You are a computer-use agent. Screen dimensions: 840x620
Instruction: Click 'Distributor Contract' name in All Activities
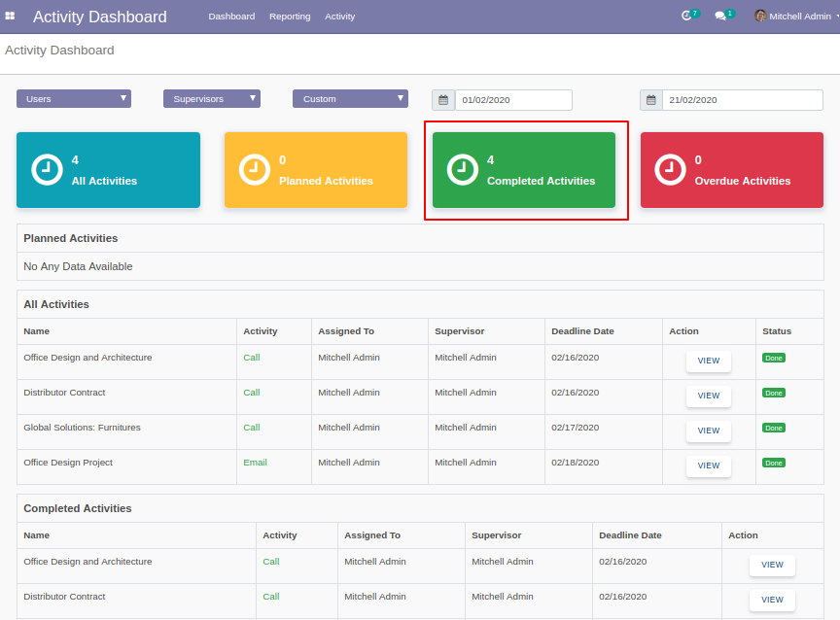[x=64, y=393]
